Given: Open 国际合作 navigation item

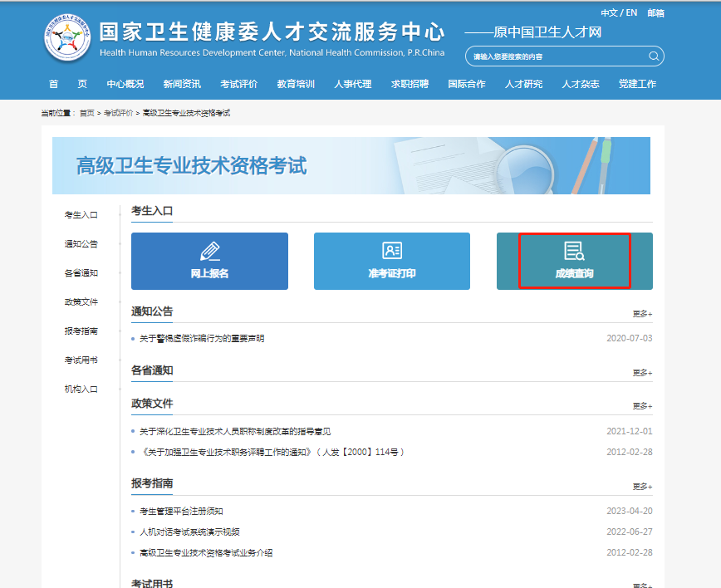Looking at the screenshot, I should (467, 84).
